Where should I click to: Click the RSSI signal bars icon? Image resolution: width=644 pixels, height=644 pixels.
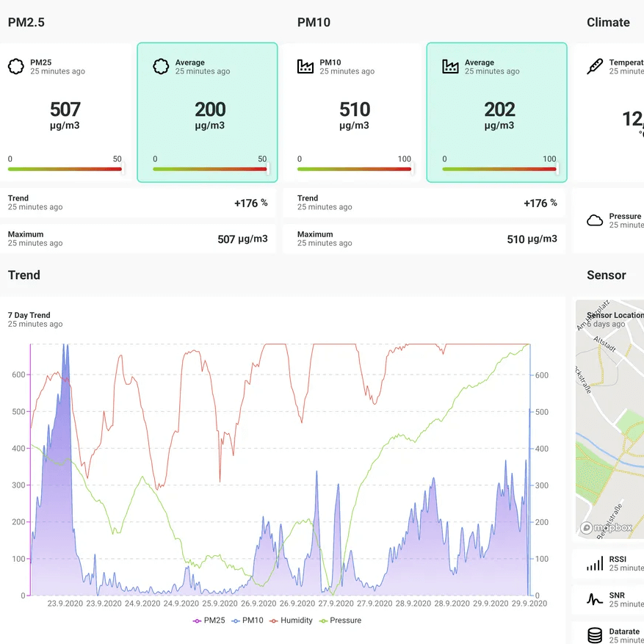tap(595, 563)
